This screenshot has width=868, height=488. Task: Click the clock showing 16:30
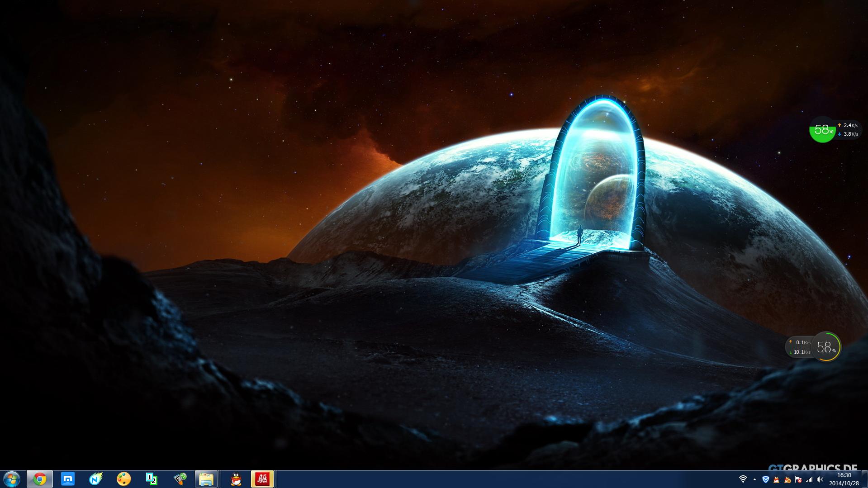pyautogui.click(x=844, y=479)
